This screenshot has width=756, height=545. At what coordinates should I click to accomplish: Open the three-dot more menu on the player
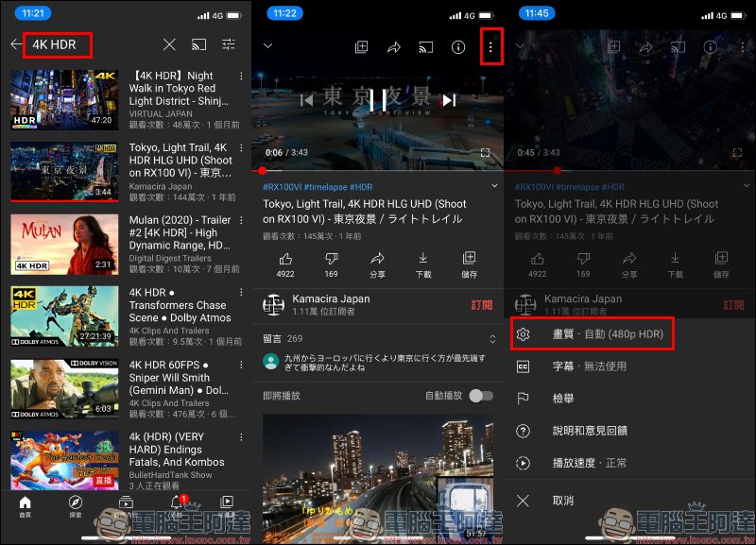490,46
